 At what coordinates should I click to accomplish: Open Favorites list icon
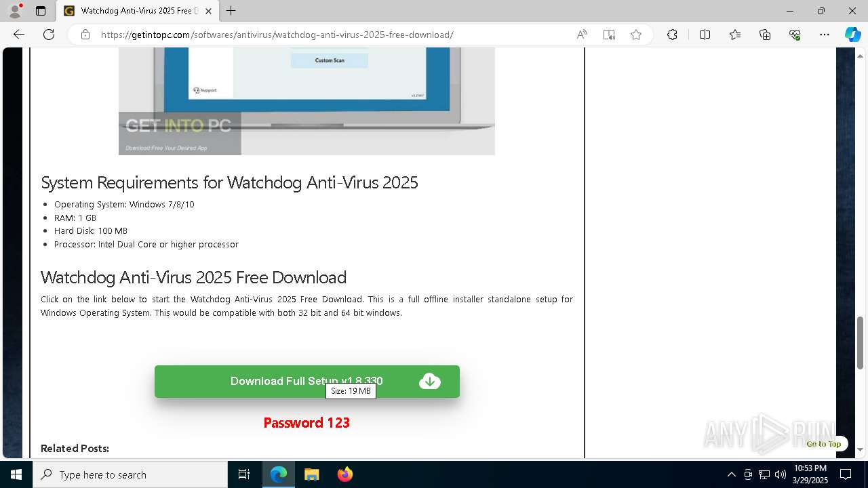point(735,35)
